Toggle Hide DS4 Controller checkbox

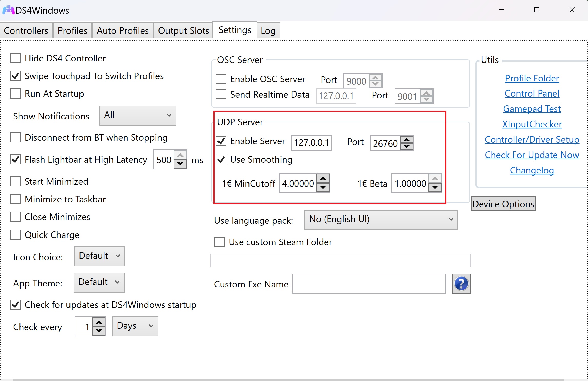(15, 58)
